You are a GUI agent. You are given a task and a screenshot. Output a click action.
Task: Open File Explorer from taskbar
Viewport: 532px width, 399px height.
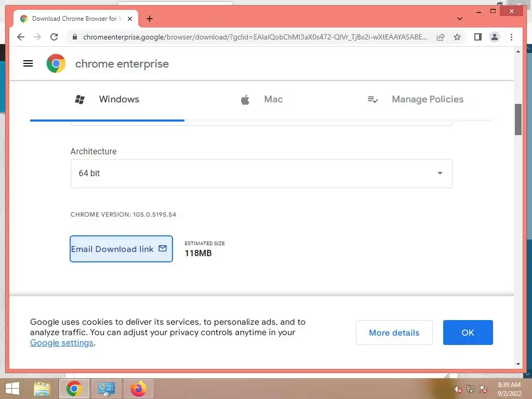42,389
